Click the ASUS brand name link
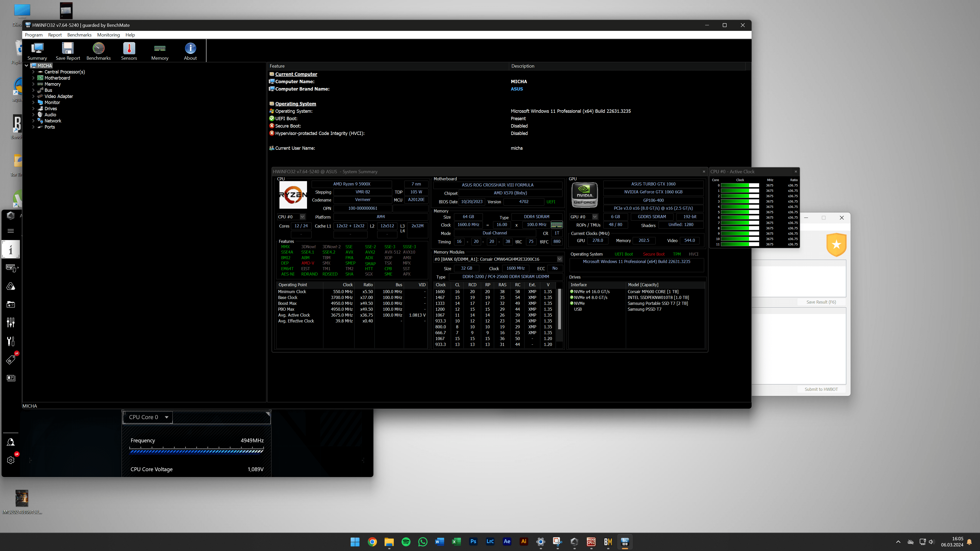Screen dimensions: 980x551 517,89
